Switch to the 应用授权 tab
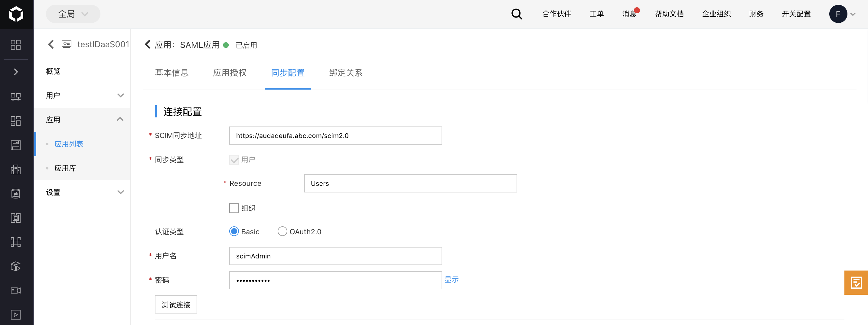The height and width of the screenshot is (325, 868). [230, 73]
